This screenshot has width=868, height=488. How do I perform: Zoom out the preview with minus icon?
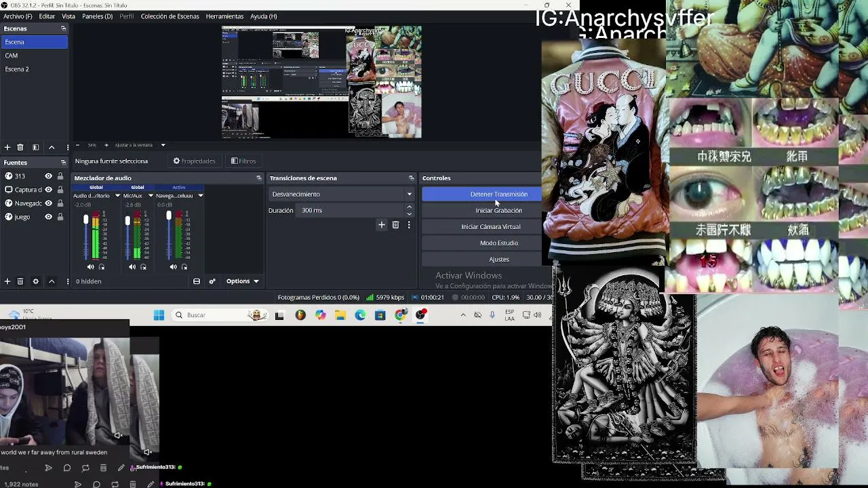click(77, 145)
